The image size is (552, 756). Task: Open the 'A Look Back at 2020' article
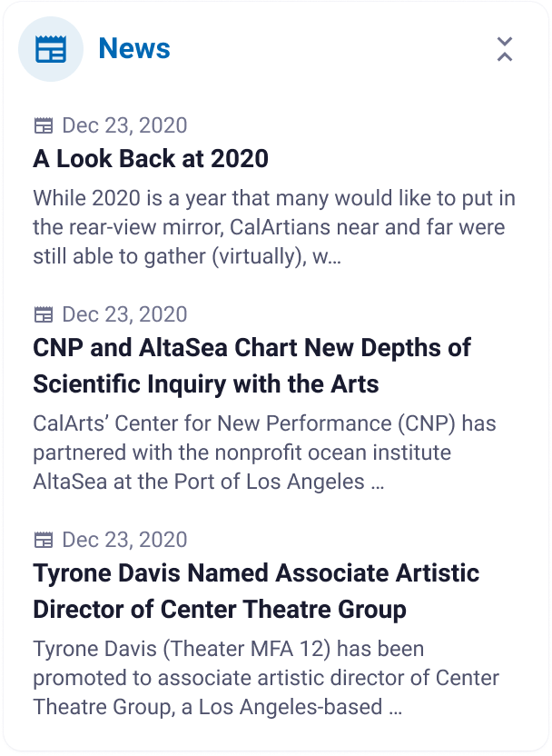pos(151,159)
